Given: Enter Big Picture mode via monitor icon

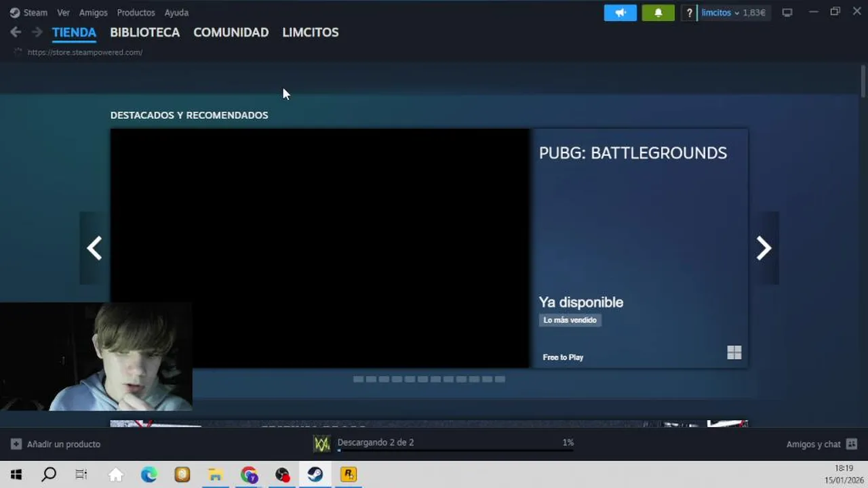Looking at the screenshot, I should tap(787, 13).
